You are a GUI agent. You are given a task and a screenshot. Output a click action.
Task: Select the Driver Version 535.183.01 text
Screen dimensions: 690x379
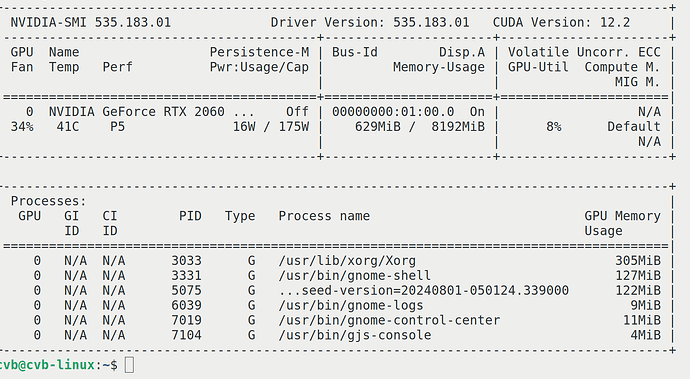(x=370, y=22)
